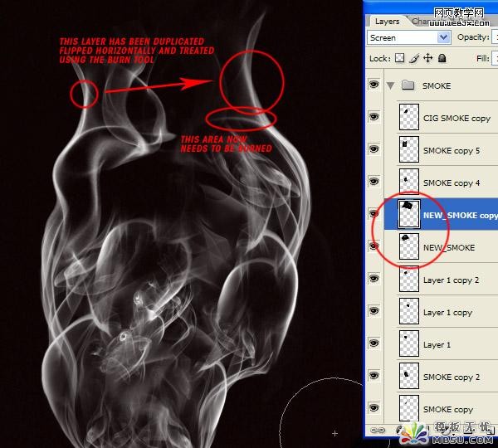Click the Layer 1 copy 2 thumbnail
The image size is (498, 448).
[408, 279]
